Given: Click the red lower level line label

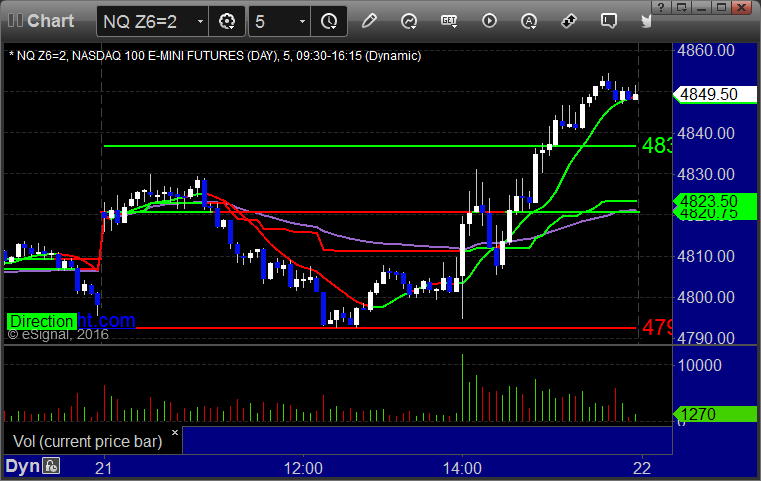Looking at the screenshot, I should point(657,328).
